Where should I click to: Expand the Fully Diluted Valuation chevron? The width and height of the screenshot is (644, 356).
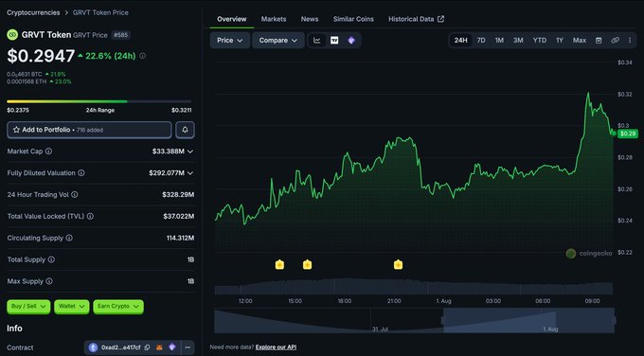point(190,173)
